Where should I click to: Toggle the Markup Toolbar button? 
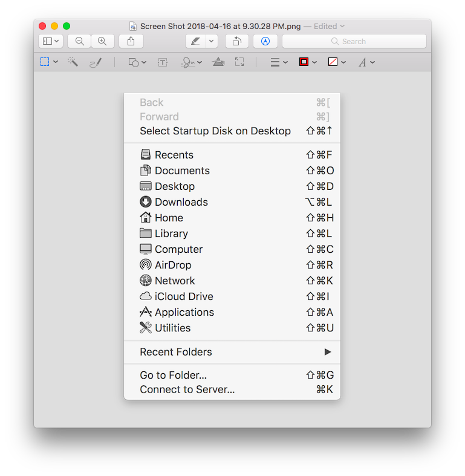(x=265, y=41)
